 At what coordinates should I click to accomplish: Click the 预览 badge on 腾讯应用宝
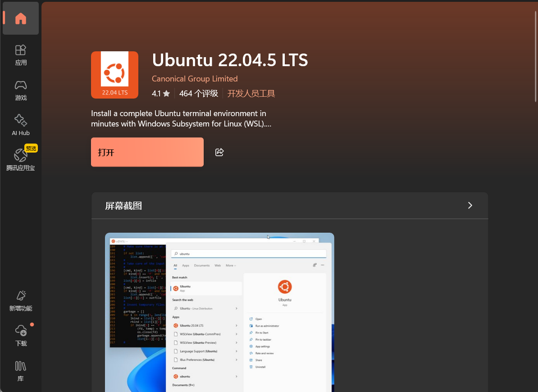[31, 149]
